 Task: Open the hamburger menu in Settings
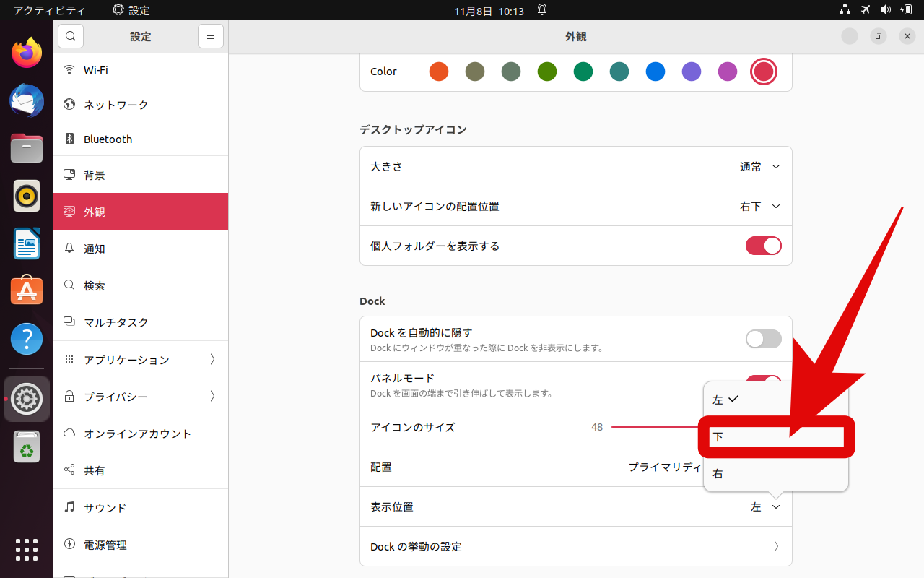coord(210,35)
